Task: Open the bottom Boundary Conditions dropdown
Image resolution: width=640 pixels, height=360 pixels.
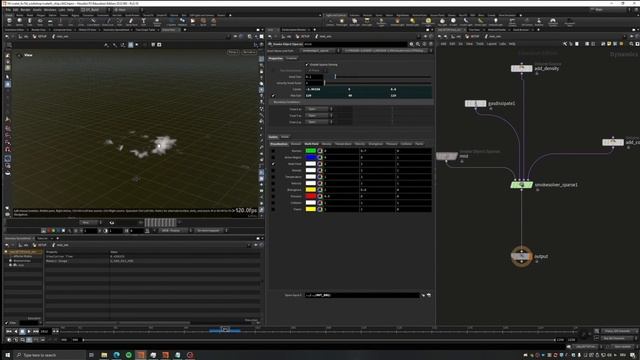Action: pyautogui.click(x=319, y=122)
